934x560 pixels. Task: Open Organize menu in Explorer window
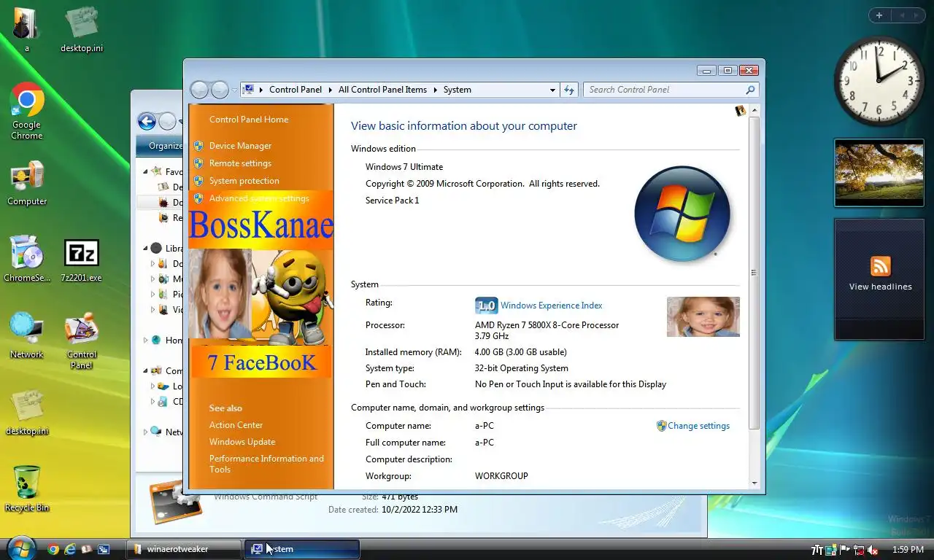point(165,145)
